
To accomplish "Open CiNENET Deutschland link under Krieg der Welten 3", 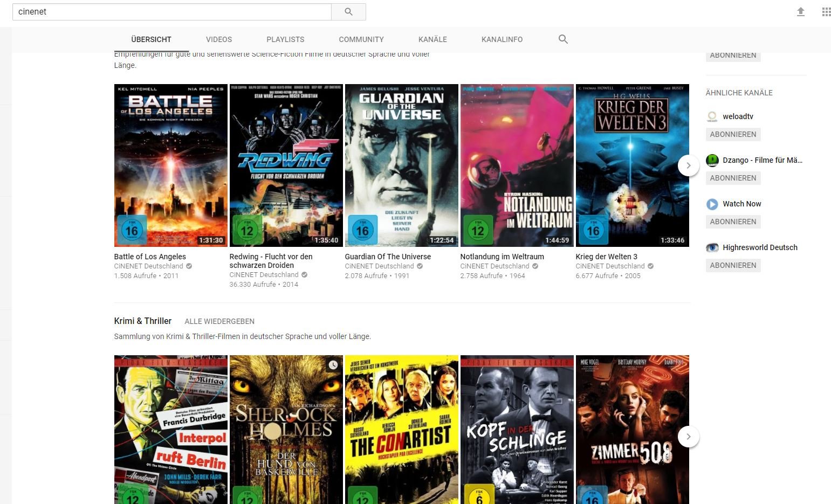I will 610,266.
